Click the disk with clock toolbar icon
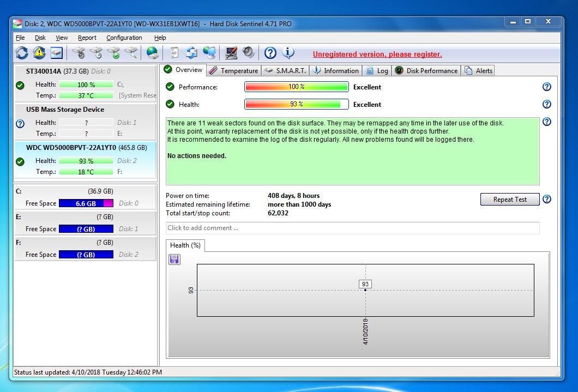The width and height of the screenshot is (578, 392). tap(97, 53)
